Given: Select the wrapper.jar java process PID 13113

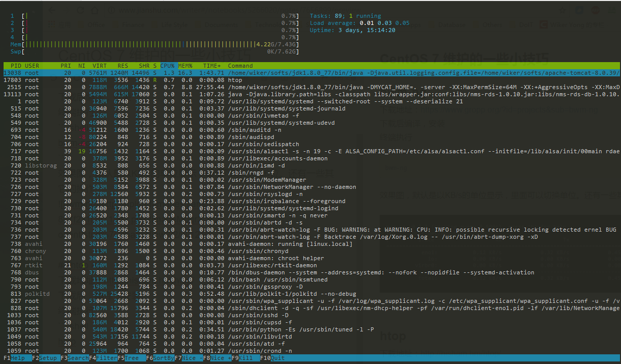Looking at the screenshot, I should pos(310,94).
